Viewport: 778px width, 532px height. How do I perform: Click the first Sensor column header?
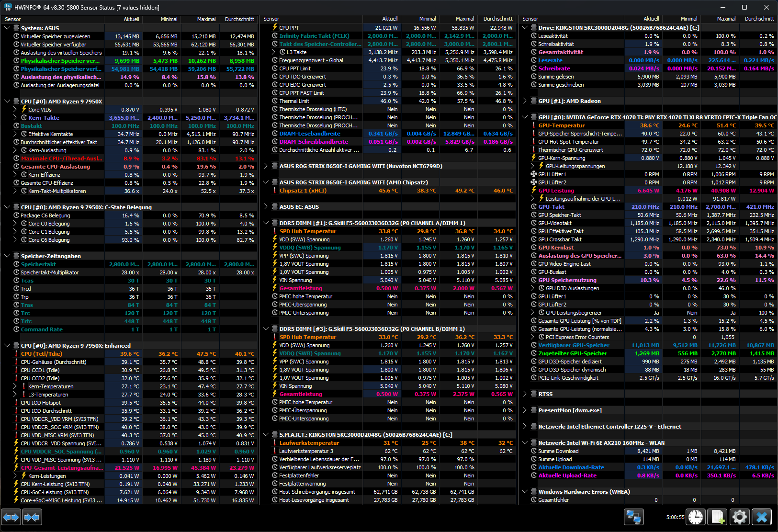[53, 19]
